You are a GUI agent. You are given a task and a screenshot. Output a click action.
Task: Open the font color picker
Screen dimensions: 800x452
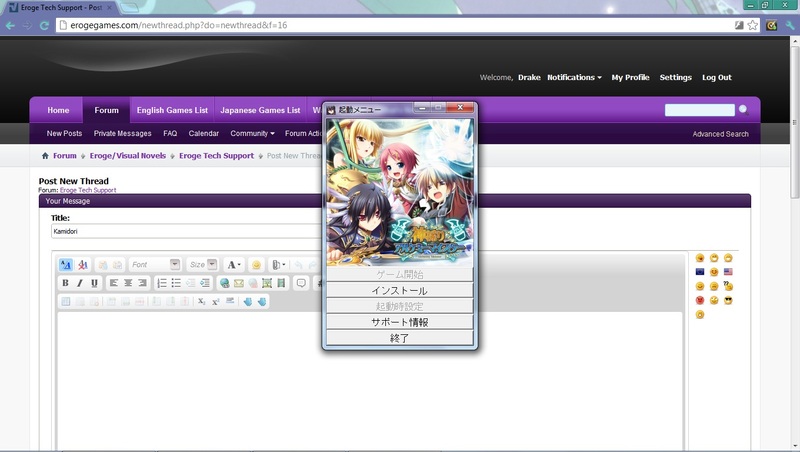(233, 265)
